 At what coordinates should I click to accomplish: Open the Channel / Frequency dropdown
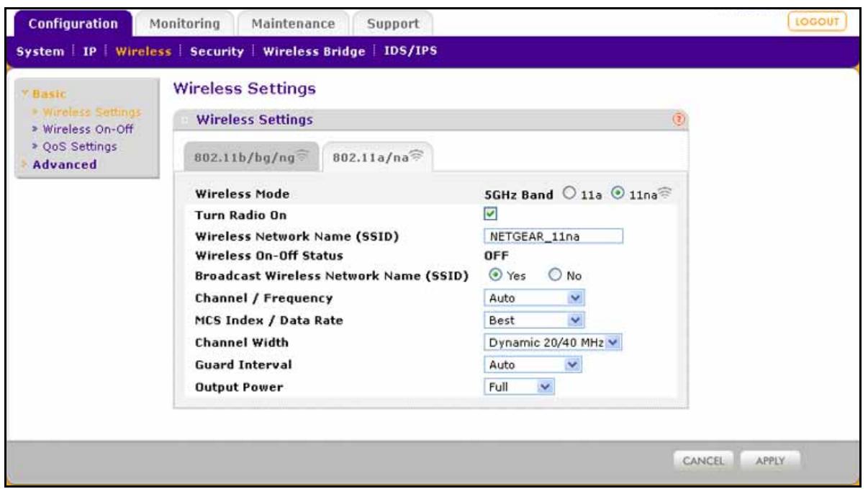[533, 297]
